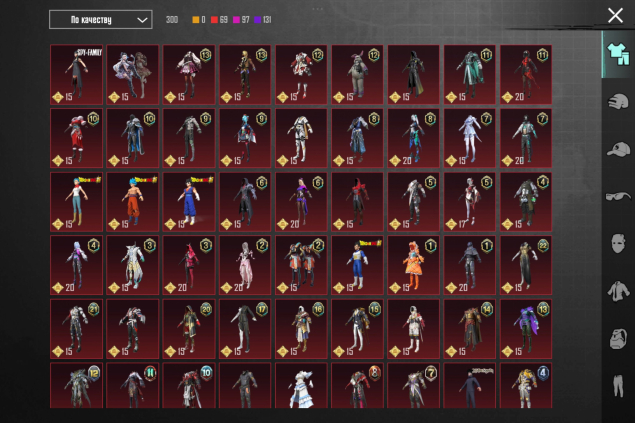Select the yellow-white outfit with badge 4 in the bottom row
This screenshot has height=423, width=635.
click(x=526, y=385)
